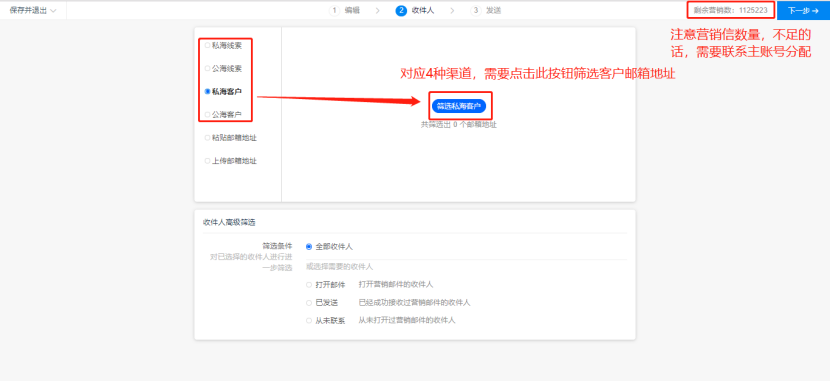The height and width of the screenshot is (381, 830).
Task: Open the 保存并退出 menu
Action: click(33, 11)
